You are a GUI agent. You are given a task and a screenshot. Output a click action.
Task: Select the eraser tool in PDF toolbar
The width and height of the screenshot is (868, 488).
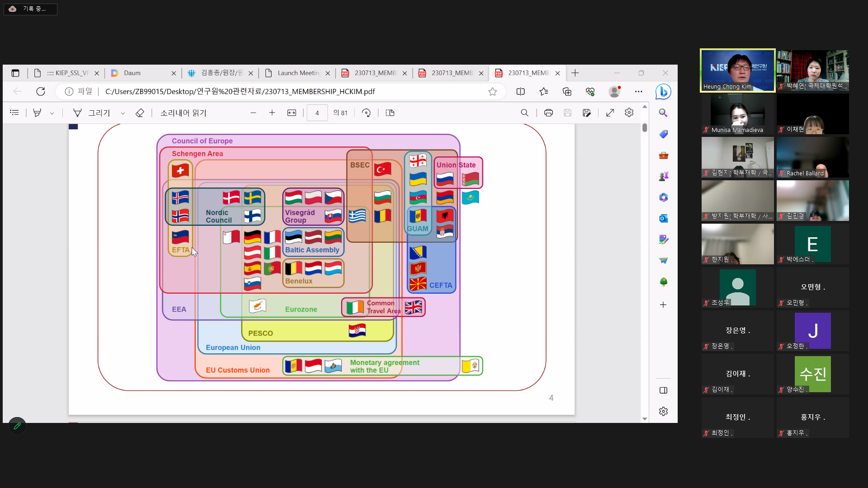pyautogui.click(x=140, y=113)
